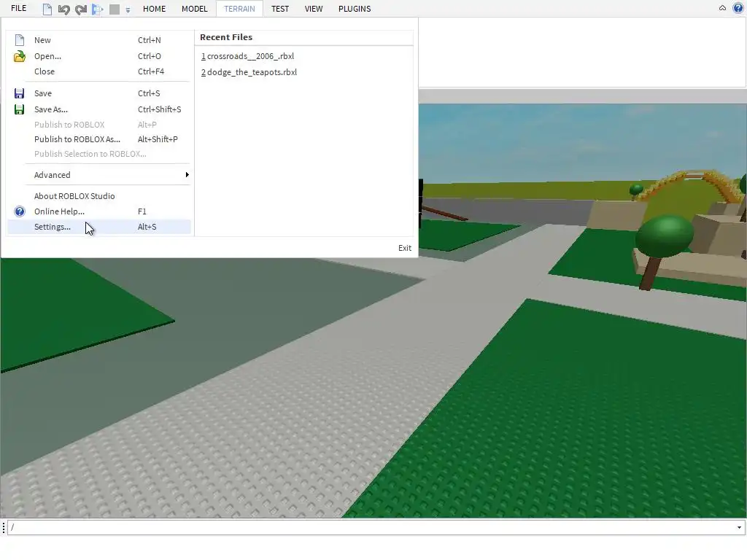Open recent file crossroads__2006_.rbxl
The image size is (747, 560).
pos(247,56)
